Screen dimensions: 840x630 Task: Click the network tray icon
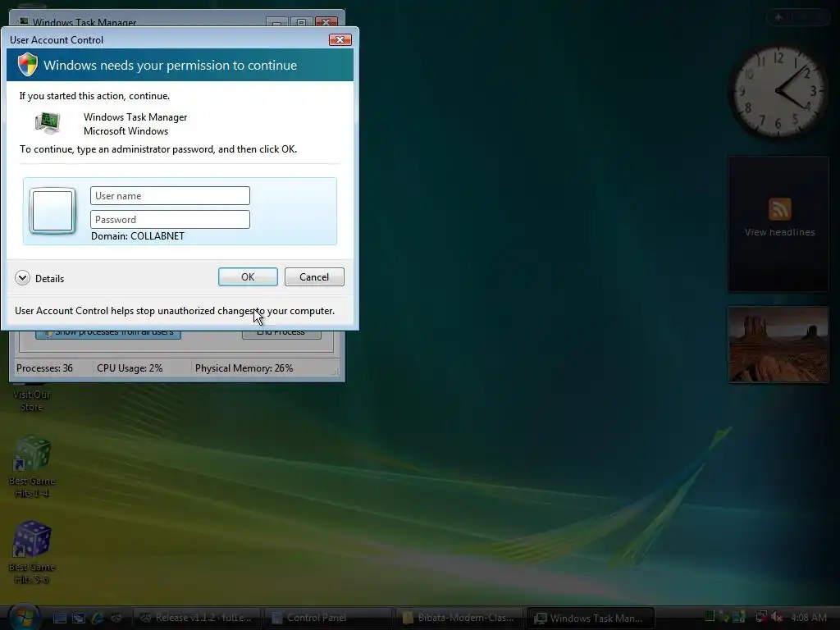[x=761, y=617]
